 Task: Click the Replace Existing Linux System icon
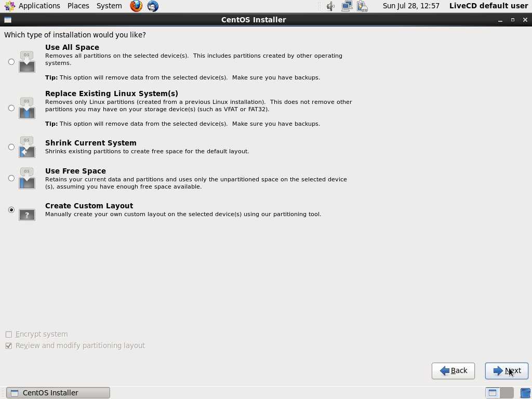(x=27, y=108)
